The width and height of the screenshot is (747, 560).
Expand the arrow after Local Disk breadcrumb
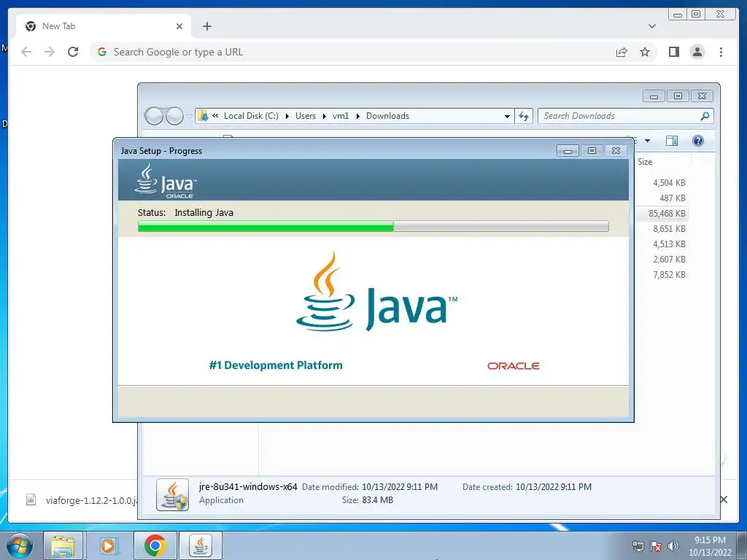287,116
